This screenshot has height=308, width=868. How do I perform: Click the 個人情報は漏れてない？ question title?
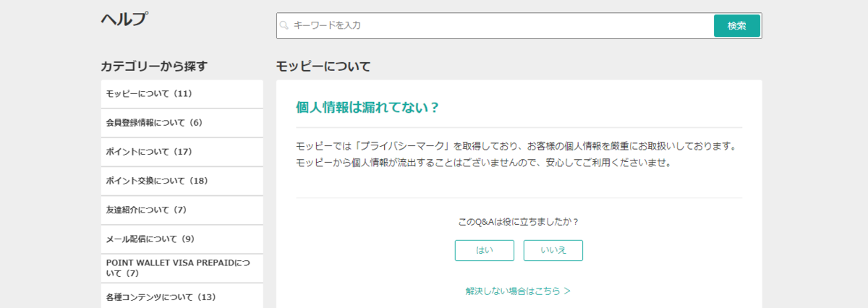368,108
